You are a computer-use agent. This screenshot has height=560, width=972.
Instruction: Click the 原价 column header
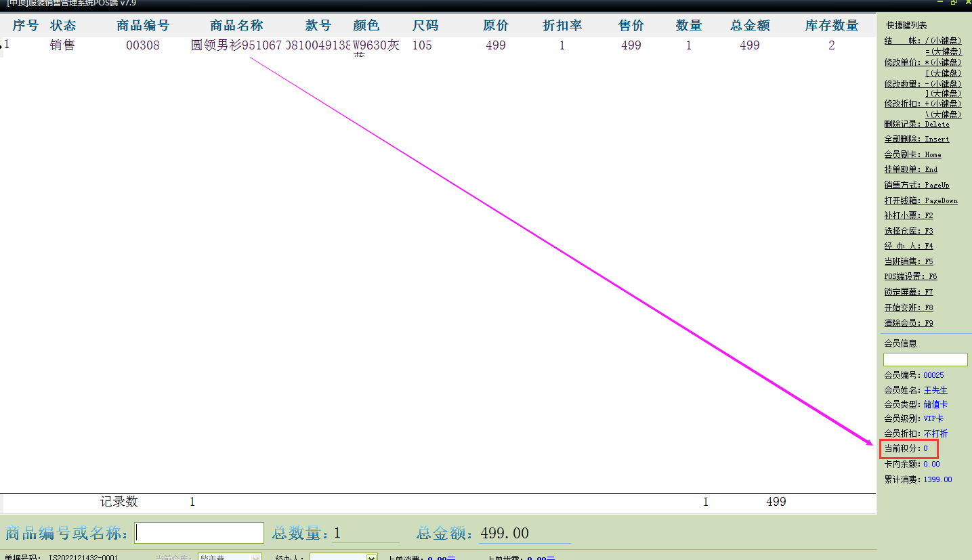click(496, 26)
